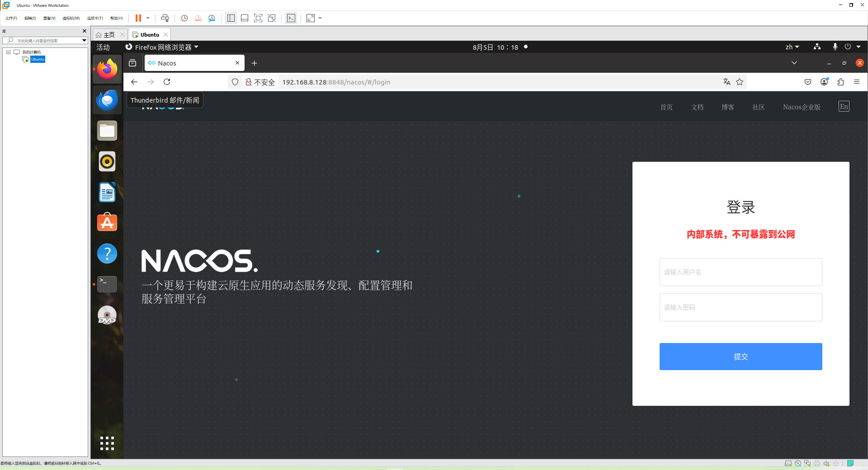Viewport: 868px width, 470px height.
Task: Open Firefox 网络浏览器 app menu
Action: pos(162,47)
